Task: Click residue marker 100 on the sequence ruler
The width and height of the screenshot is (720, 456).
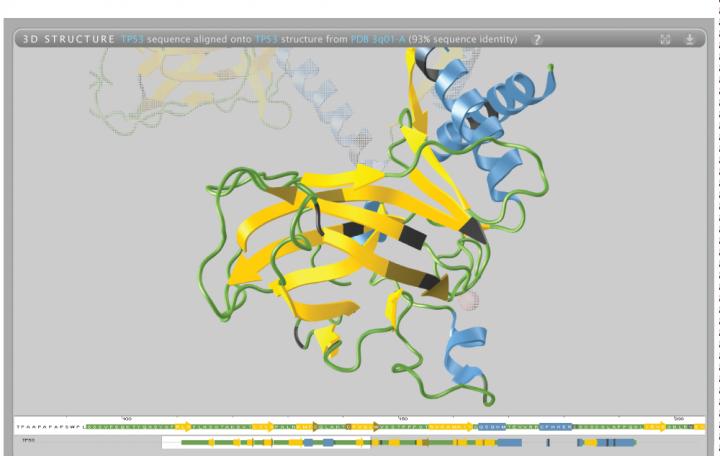Action: pyautogui.click(x=126, y=419)
